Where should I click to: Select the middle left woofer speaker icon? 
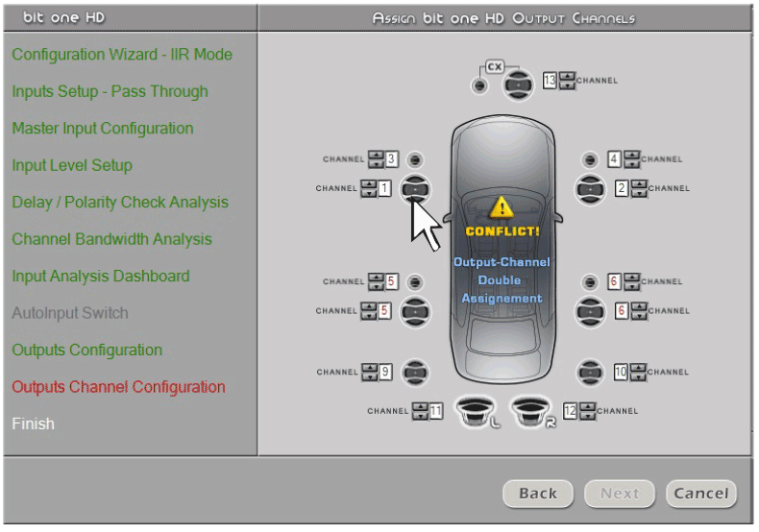(415, 312)
